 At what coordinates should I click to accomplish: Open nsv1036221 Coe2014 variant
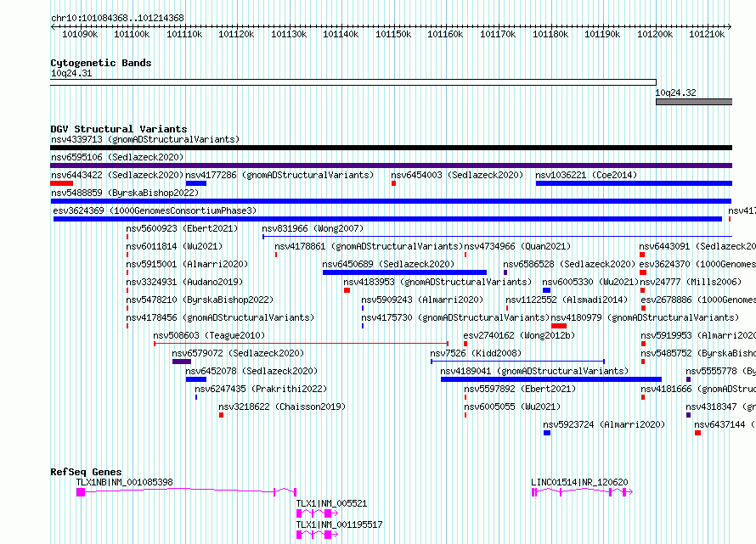pos(586,176)
